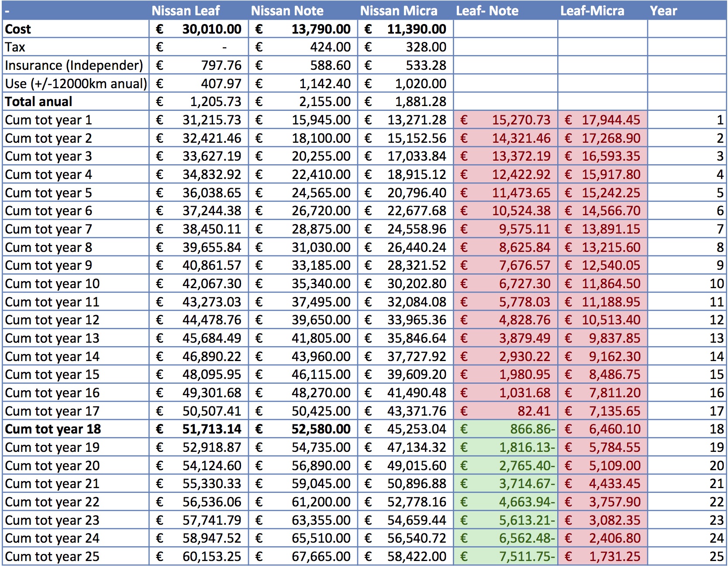Click the Year column header
The width and height of the screenshot is (728, 568).
point(663,11)
